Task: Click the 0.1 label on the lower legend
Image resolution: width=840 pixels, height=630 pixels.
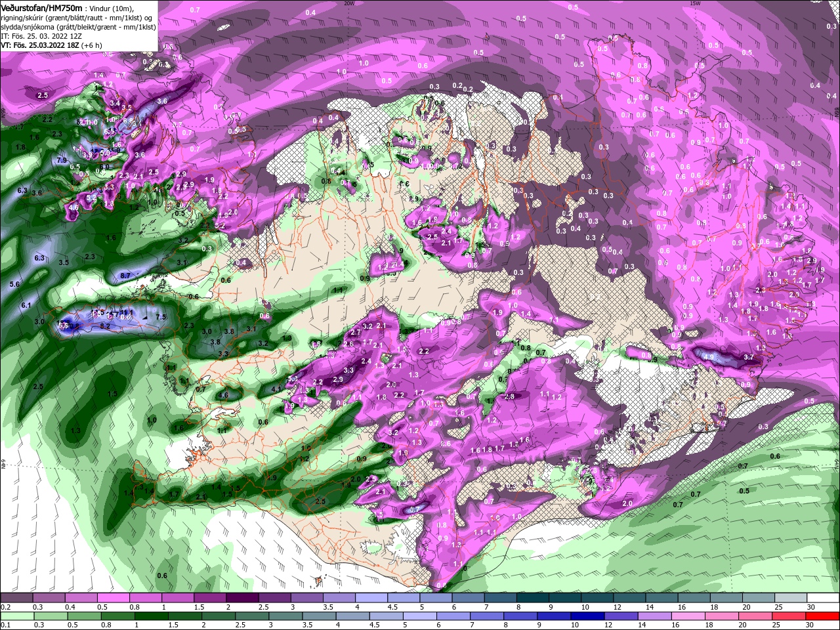Action: [5, 625]
